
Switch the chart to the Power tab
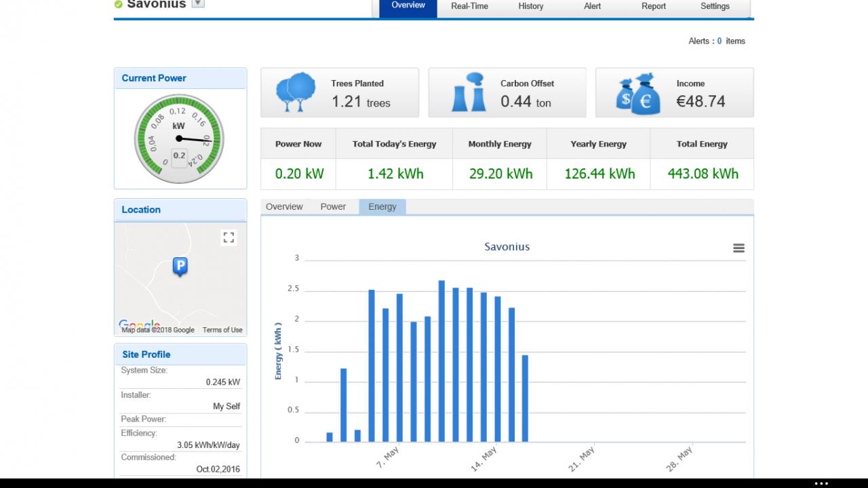[333, 207]
